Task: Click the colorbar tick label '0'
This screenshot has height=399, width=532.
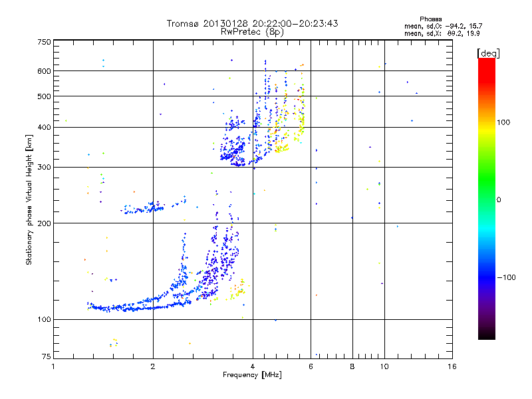Action: (499, 200)
